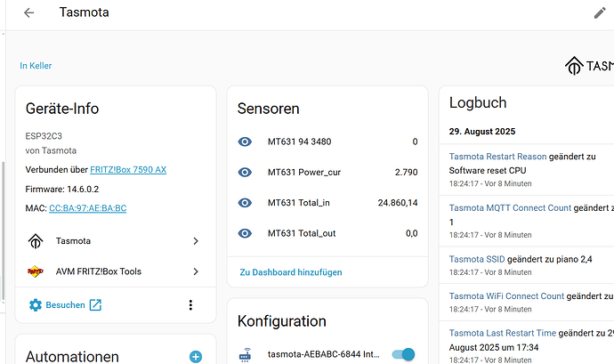The height and width of the screenshot is (364, 614).
Task: Click the In Keller area link
Action: (x=42, y=66)
